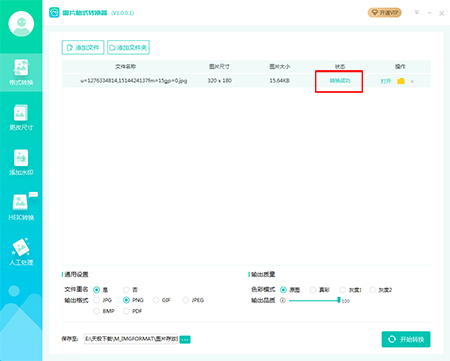Click the 添加文件 add file button
Viewport: 450px width, 361px height.
click(83, 47)
